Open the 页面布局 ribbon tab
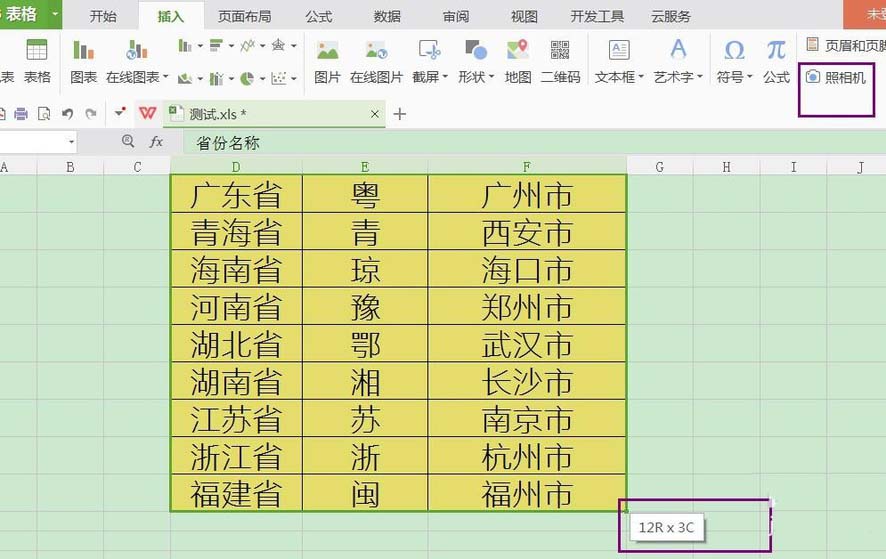 [x=244, y=16]
